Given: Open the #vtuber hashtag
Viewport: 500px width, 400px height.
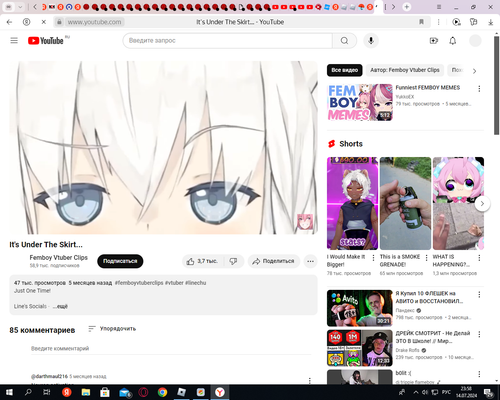Looking at the screenshot, I should coord(174,283).
